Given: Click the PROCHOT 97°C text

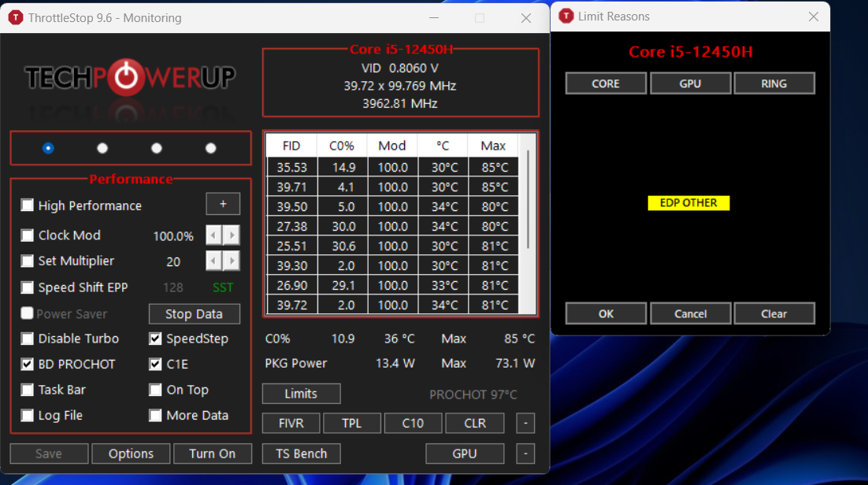Looking at the screenshot, I should point(473,394).
